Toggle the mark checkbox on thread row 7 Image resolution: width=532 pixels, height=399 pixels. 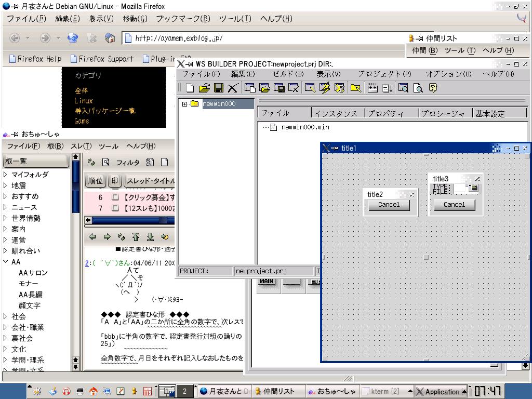pyautogui.click(x=115, y=208)
